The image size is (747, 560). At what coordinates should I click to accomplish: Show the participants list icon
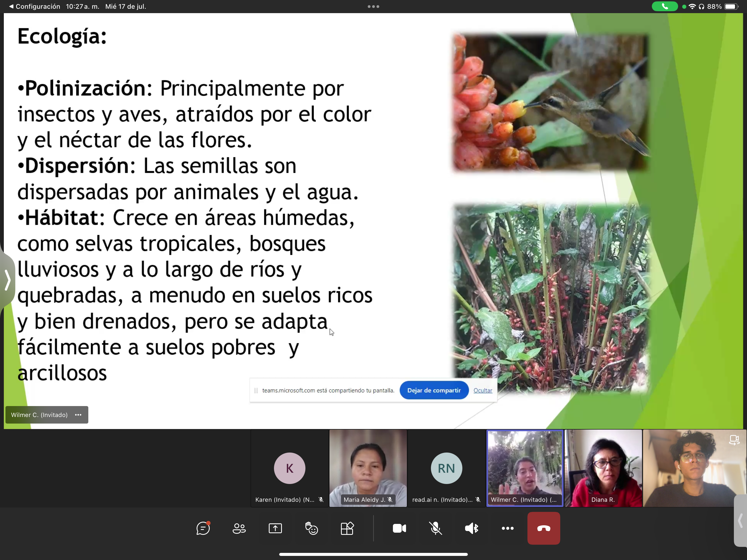coord(239,528)
